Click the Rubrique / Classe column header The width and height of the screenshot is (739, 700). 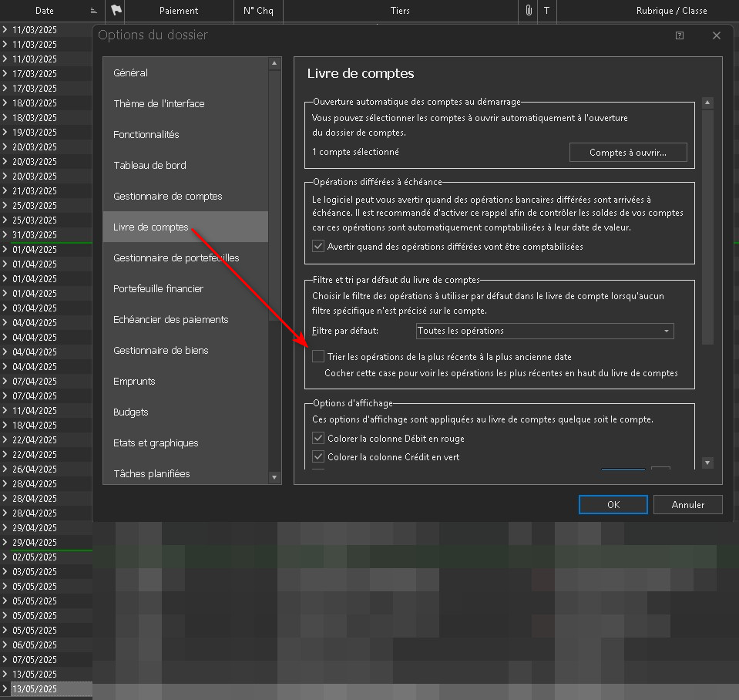(x=671, y=10)
